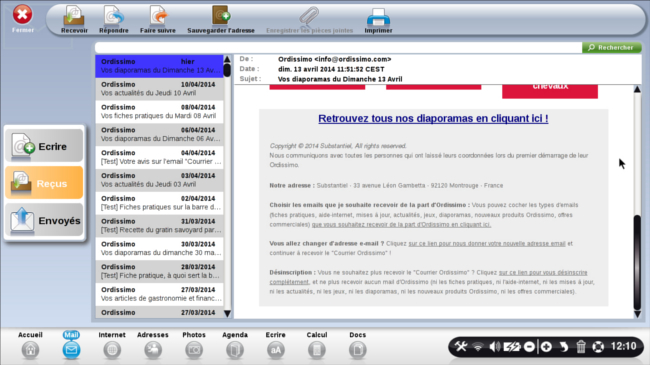Open the Calcul calculator icon
Screen dimensions: 650x365
click(317, 350)
